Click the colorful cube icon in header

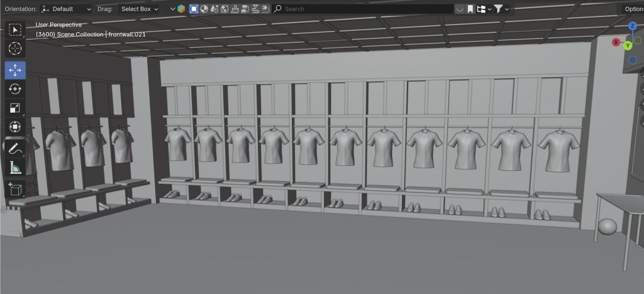point(181,9)
